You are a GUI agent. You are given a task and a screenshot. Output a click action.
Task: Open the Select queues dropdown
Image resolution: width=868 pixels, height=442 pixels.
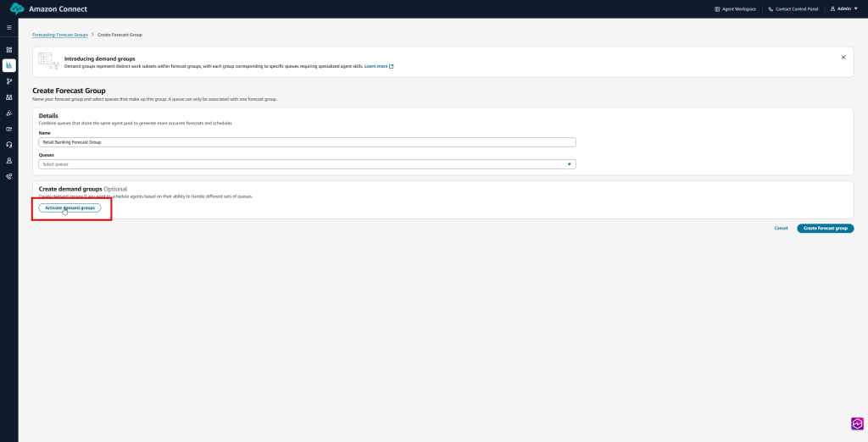click(x=307, y=164)
